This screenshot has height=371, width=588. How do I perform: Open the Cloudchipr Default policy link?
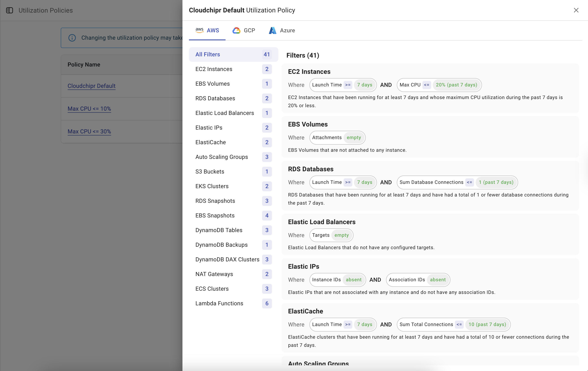pyautogui.click(x=91, y=86)
